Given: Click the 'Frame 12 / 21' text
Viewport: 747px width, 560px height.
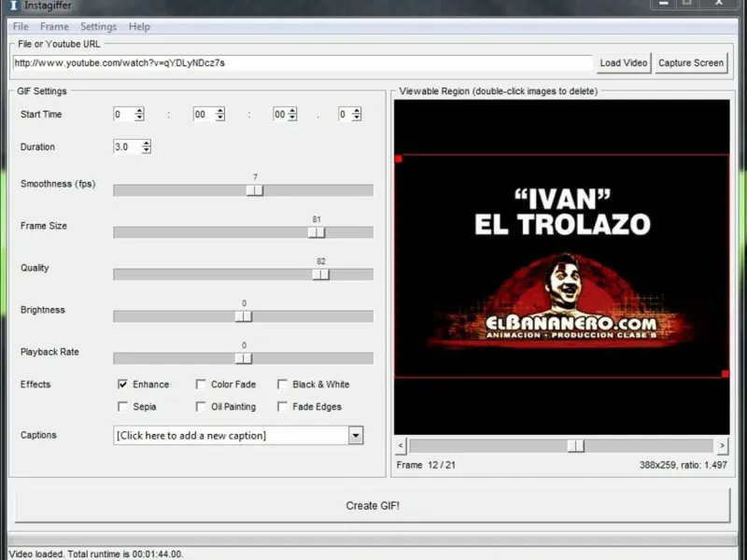Looking at the screenshot, I should pyautogui.click(x=426, y=465).
